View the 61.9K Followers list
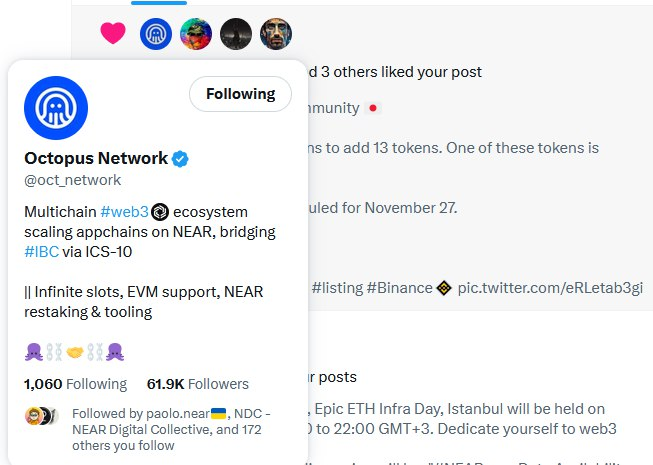Image resolution: width=653 pixels, height=465 pixels. (x=197, y=384)
